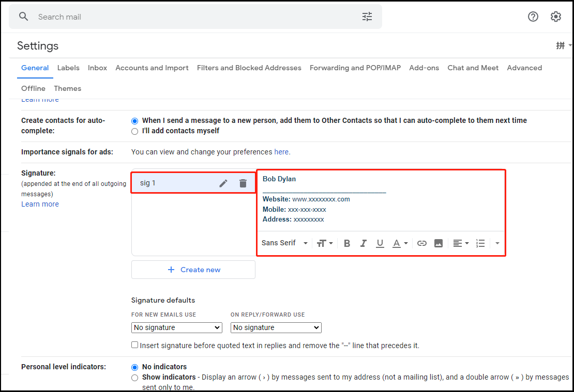Open 'On reply/forward use' signature dropdown
Image resolution: width=574 pixels, height=392 pixels.
pyautogui.click(x=276, y=327)
